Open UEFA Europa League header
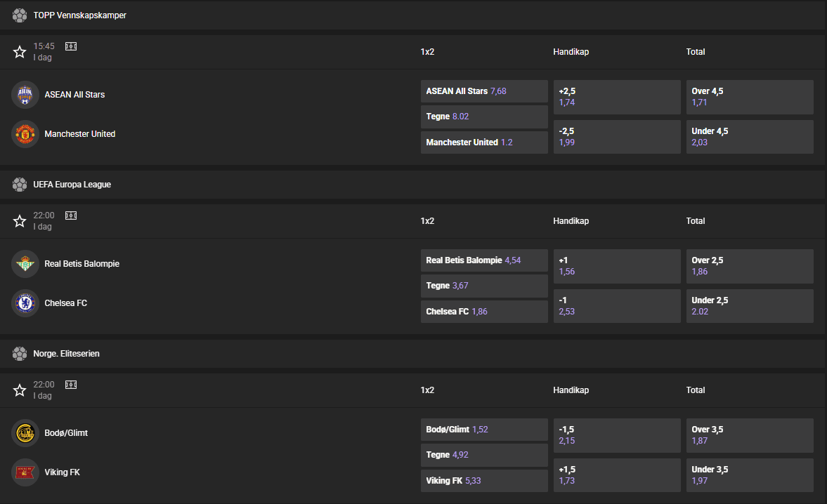Viewport: 827px width, 504px height. coord(412,185)
